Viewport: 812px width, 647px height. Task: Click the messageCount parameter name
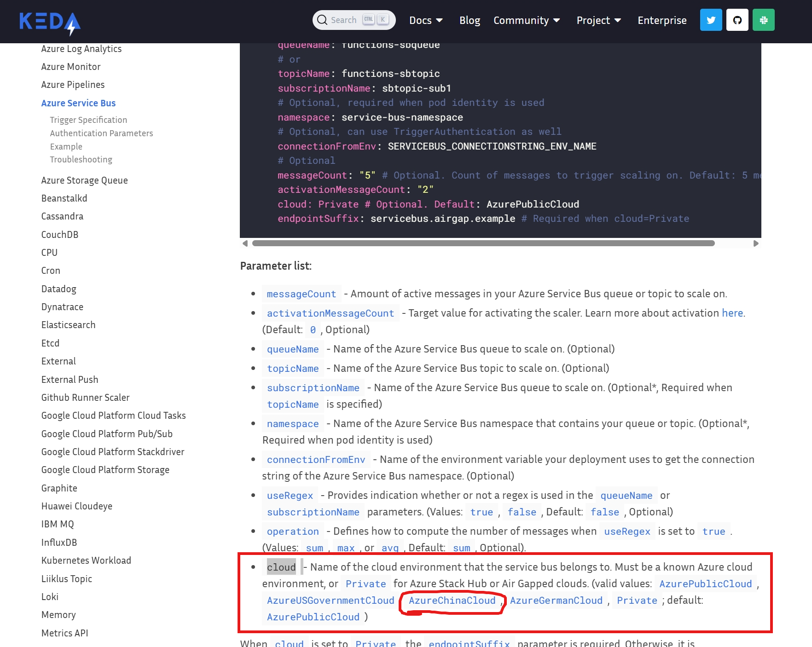pos(302,294)
